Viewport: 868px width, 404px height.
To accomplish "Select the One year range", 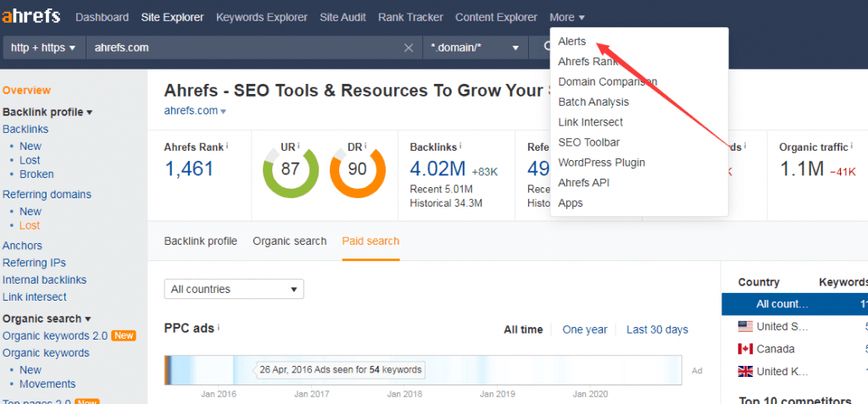I will pyautogui.click(x=585, y=329).
